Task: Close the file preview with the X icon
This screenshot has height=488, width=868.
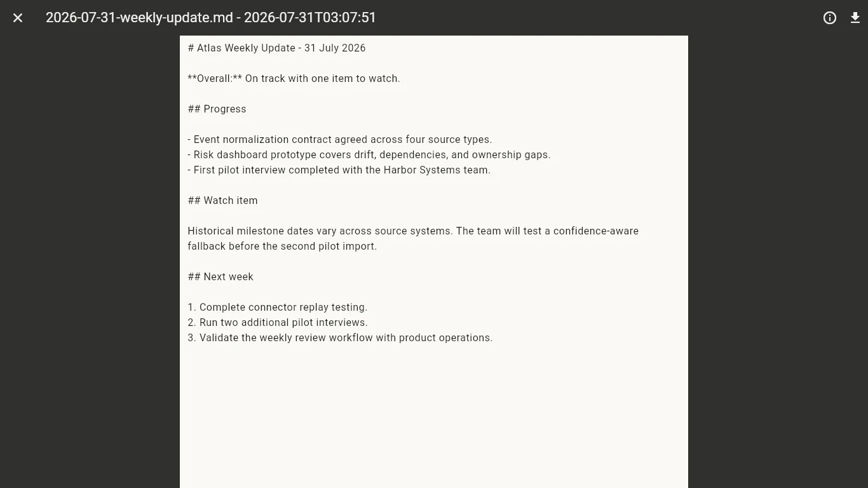Action: tap(18, 18)
